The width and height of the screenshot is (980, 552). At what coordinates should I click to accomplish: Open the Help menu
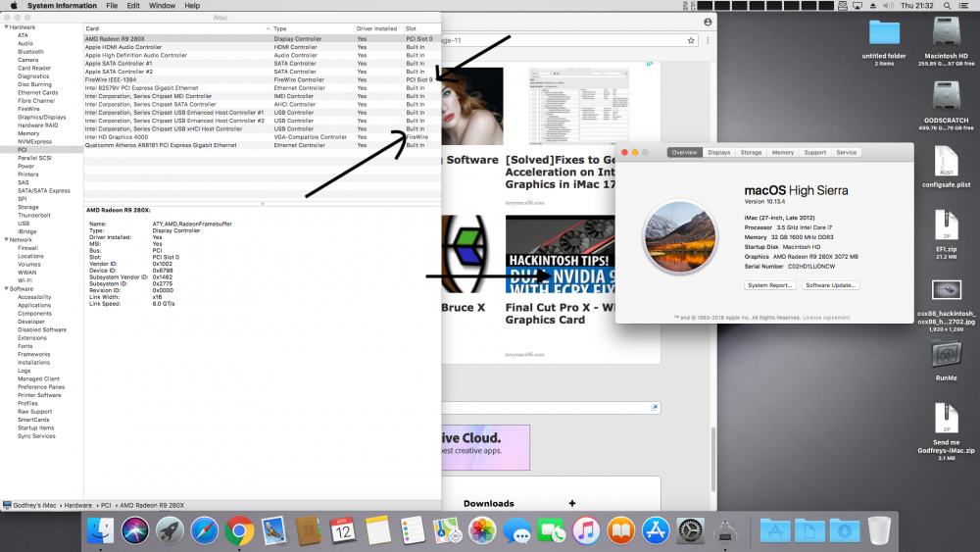(192, 6)
